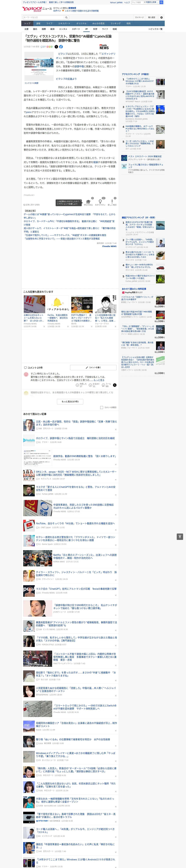Share article on Facebook icon under headline
The width and height of the screenshot is (186, 868).
tap(61, 47)
